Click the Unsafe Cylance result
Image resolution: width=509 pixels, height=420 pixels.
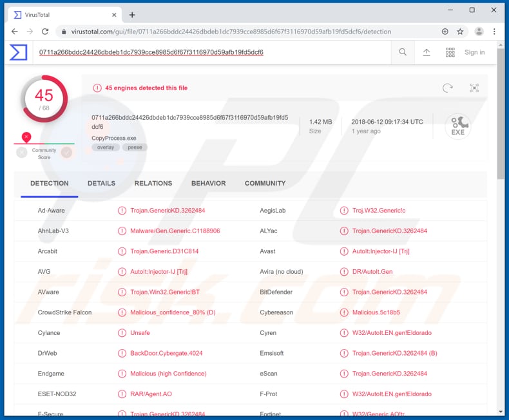point(140,332)
